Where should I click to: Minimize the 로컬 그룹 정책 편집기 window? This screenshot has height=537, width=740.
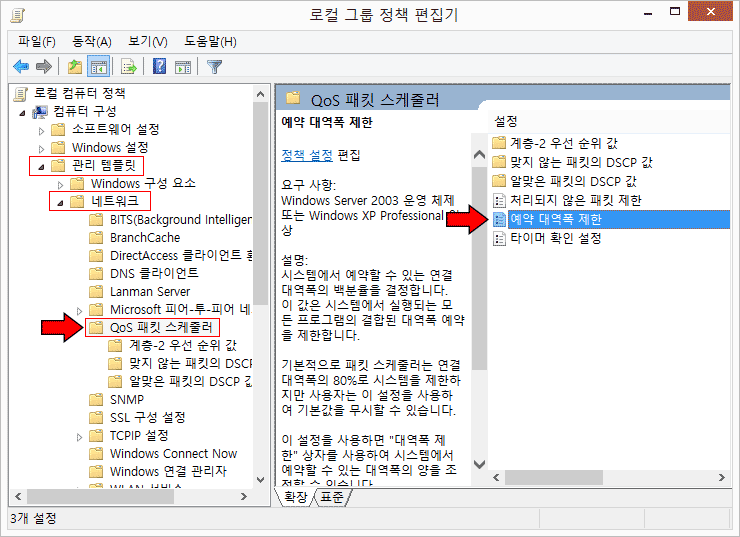[648, 13]
